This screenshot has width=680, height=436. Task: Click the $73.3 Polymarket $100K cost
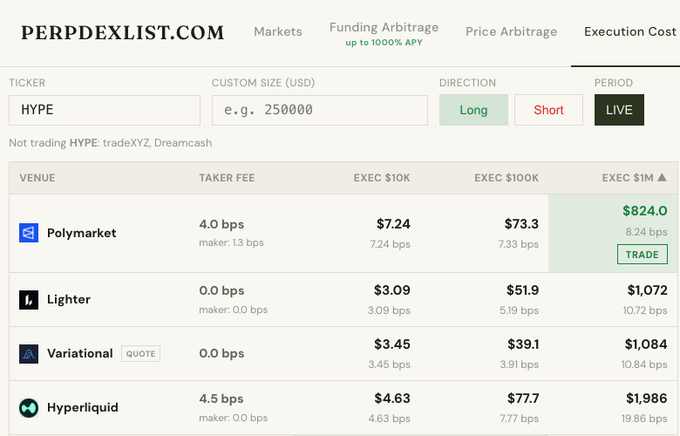[521, 224]
